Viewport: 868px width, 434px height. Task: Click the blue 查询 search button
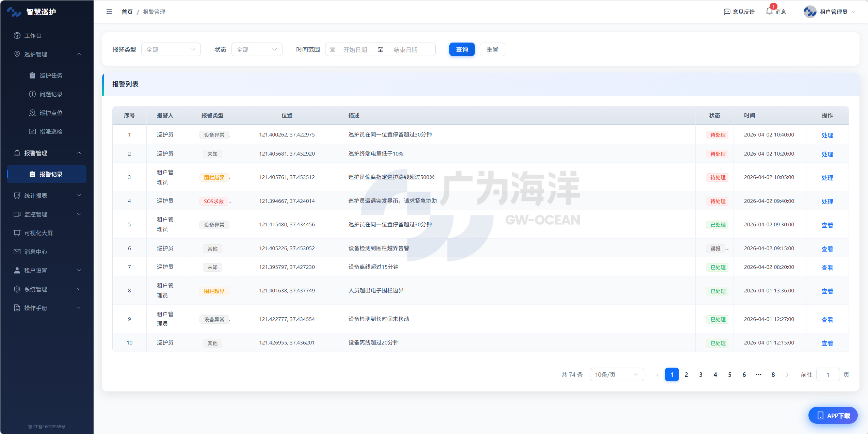pos(462,49)
